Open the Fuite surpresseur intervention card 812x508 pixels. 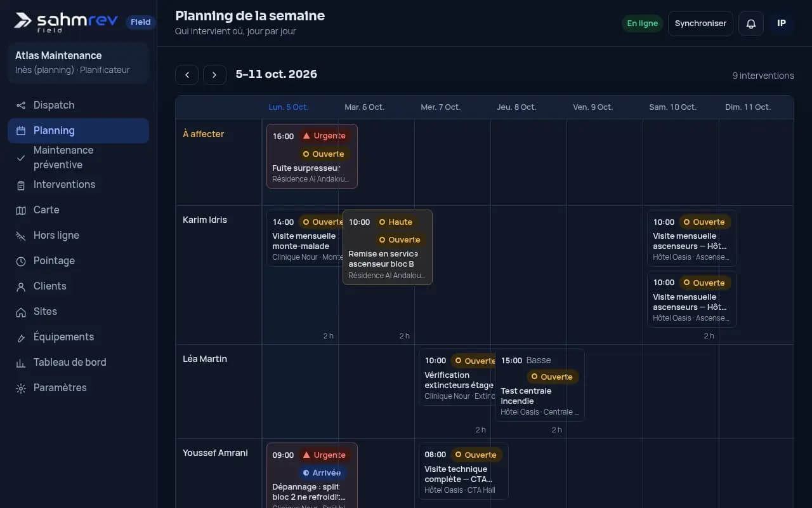coord(312,156)
